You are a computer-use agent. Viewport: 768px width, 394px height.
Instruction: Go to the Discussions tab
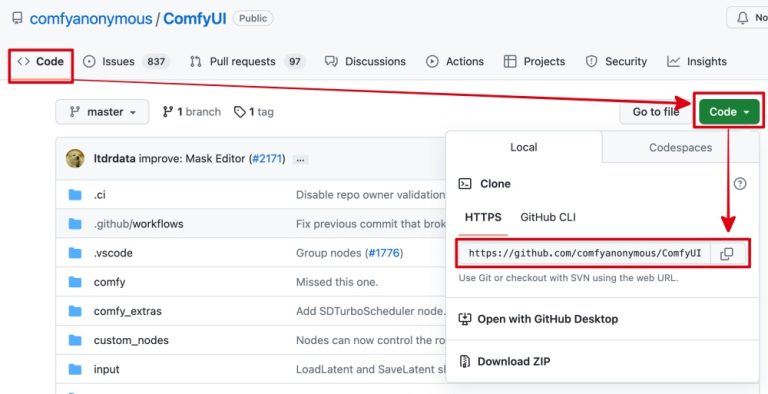click(365, 62)
